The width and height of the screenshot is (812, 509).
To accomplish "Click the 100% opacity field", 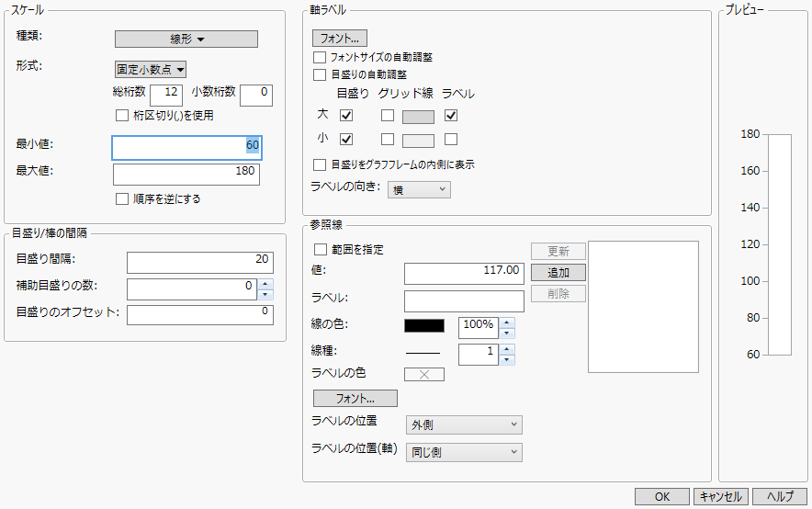I will [x=479, y=328].
